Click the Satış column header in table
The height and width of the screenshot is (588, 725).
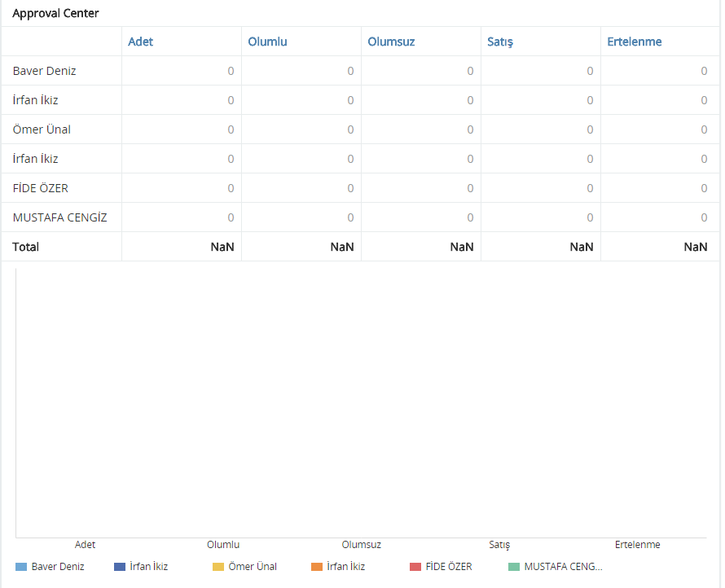click(499, 42)
